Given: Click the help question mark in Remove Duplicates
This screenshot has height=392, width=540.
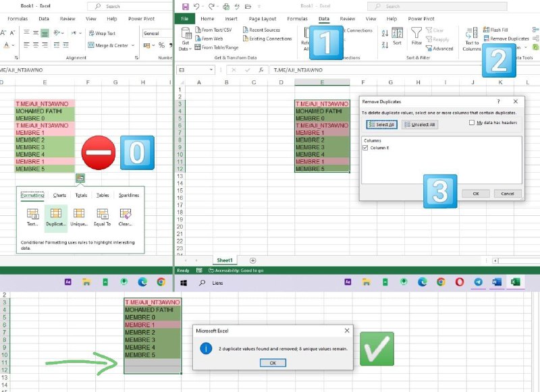Looking at the screenshot, I should tap(498, 101).
